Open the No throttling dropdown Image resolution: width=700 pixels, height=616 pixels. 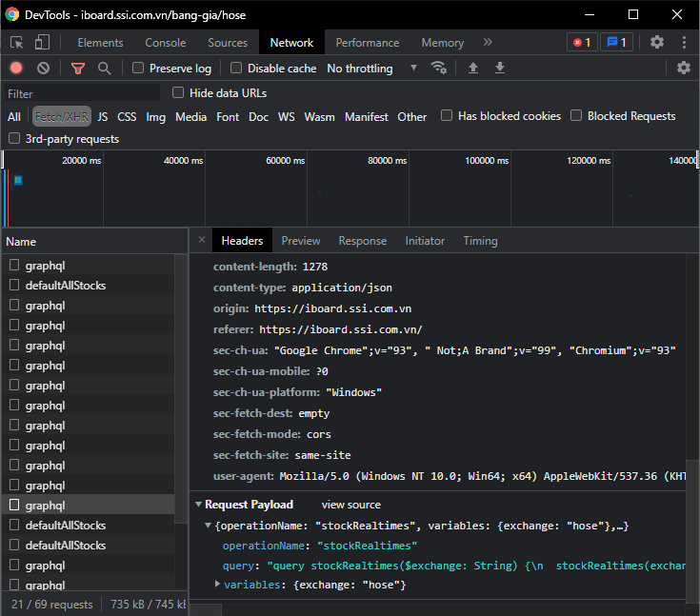pos(372,69)
